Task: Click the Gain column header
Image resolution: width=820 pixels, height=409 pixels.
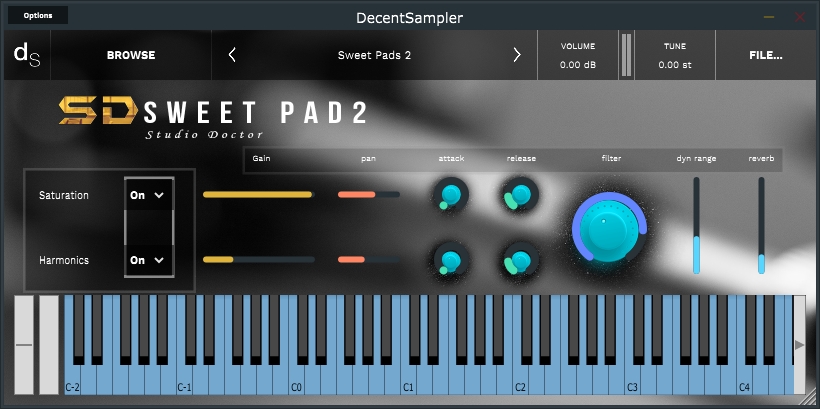Action: point(261,158)
